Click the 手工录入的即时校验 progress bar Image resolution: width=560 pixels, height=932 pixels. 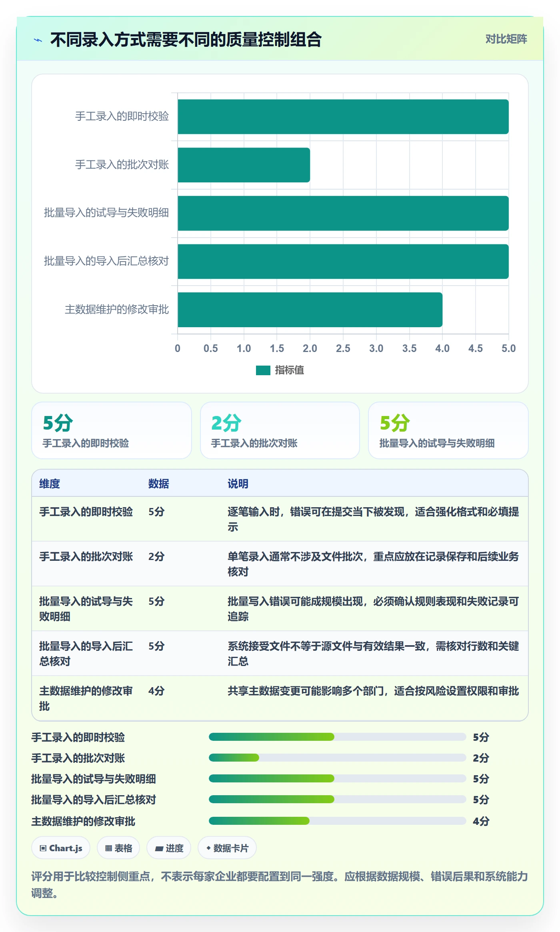click(x=337, y=737)
